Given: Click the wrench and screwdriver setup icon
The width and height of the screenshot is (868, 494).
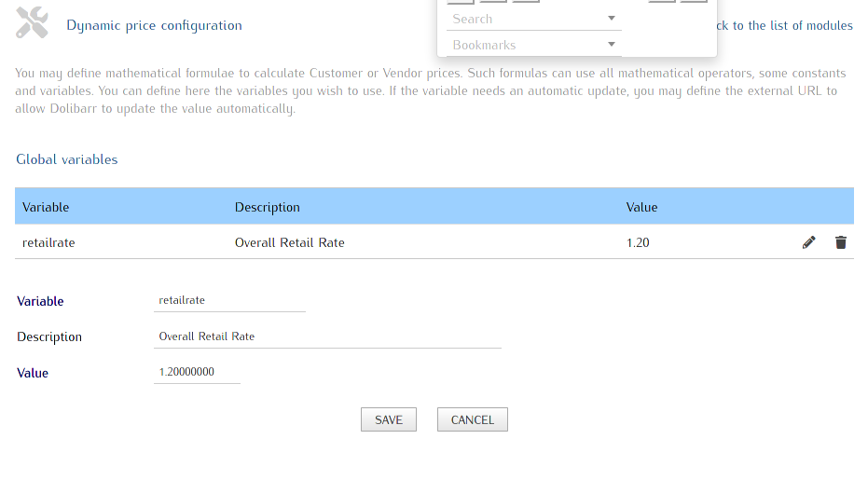Looking at the screenshot, I should tap(32, 22).
